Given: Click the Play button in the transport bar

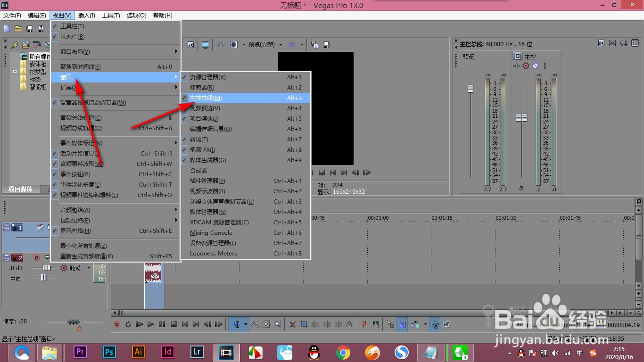Looking at the screenshot, I should click(151, 324).
